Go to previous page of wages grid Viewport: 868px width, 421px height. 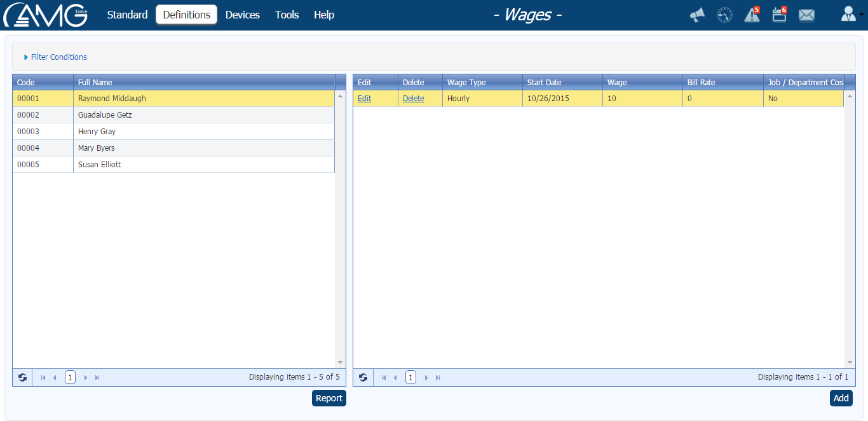click(395, 378)
